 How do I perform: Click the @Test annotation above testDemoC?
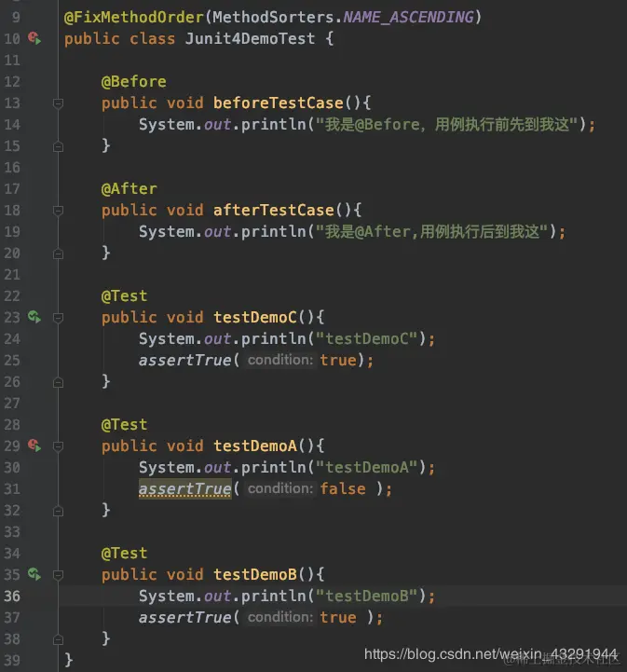[x=124, y=295]
